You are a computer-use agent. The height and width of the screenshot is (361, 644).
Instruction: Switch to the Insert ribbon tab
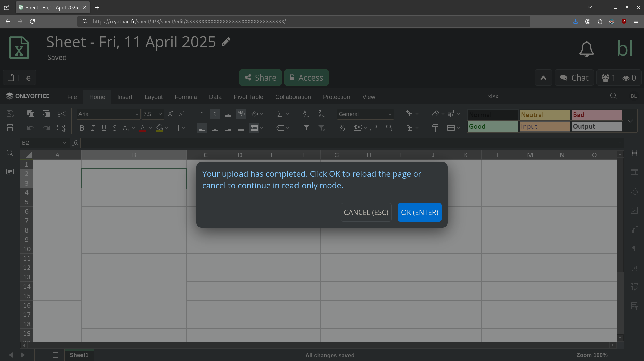pyautogui.click(x=125, y=97)
